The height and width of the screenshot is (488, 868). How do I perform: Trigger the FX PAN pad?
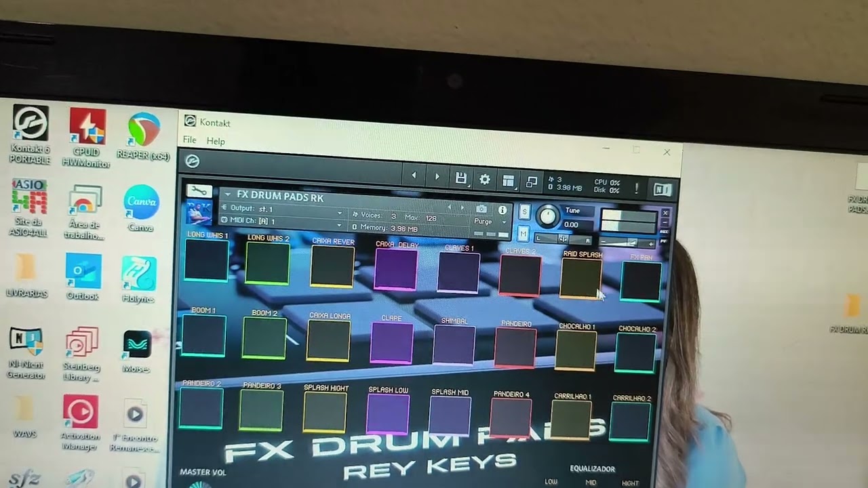tap(641, 282)
